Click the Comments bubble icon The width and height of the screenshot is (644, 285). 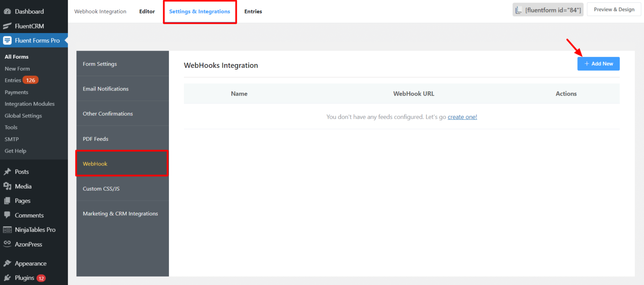coord(7,215)
